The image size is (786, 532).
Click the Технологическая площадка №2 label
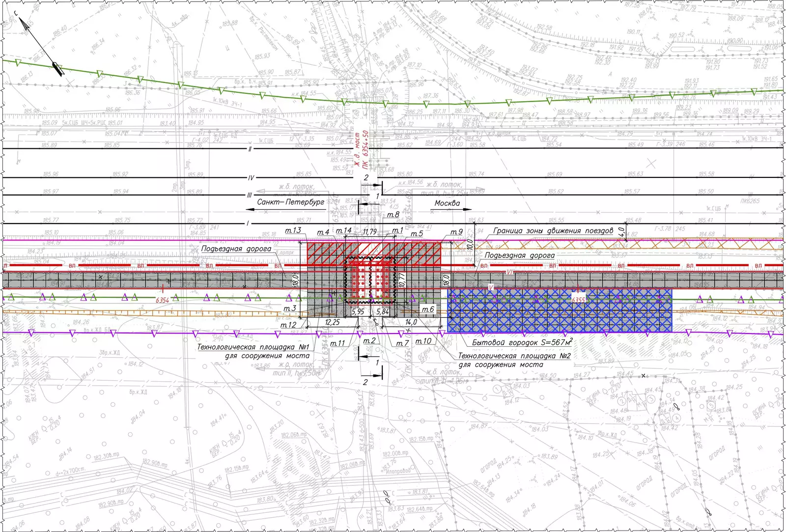(x=514, y=360)
